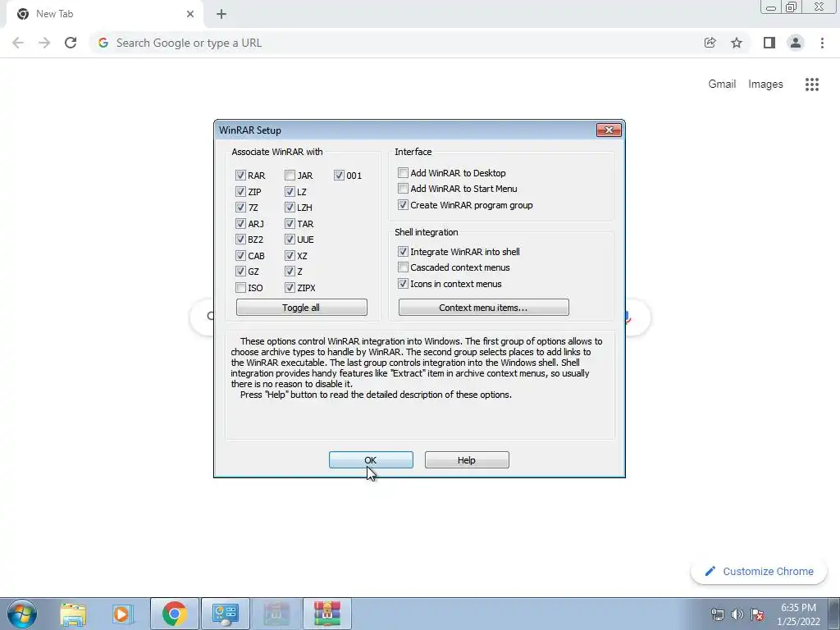
Task: Disable Create WinRAR program group
Action: point(403,204)
